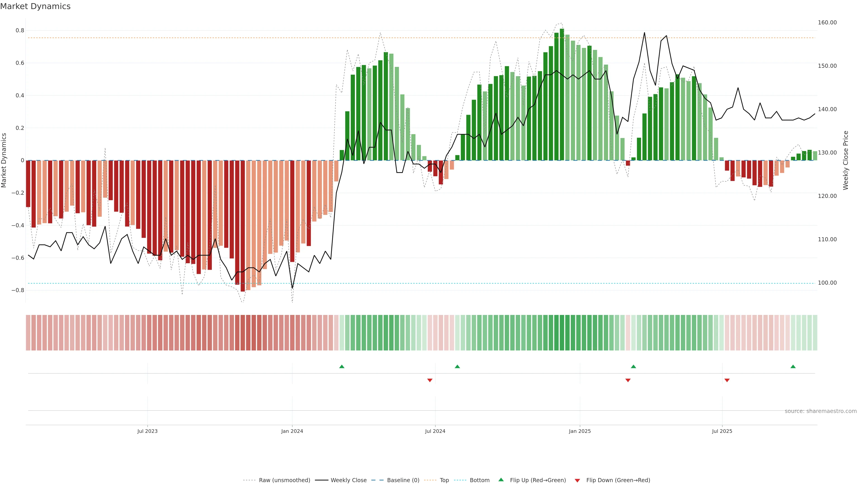
Task: Toggle the Top threshold legend entry
Action: coord(444,480)
